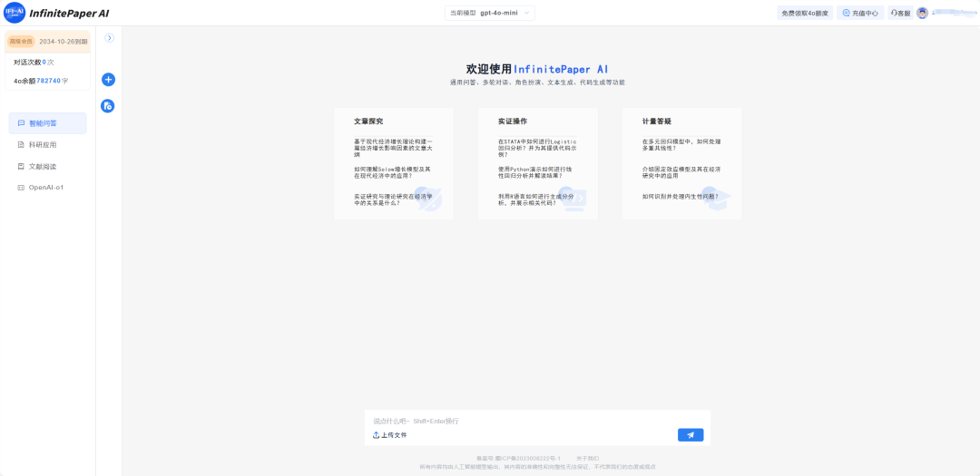Select the 实证研究与理论研究 relationship prompt
This screenshot has width=980, height=476.
(393, 199)
